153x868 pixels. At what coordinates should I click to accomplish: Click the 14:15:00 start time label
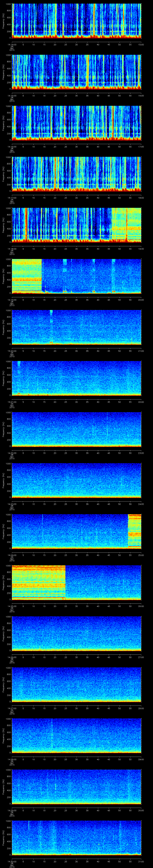(12, 96)
